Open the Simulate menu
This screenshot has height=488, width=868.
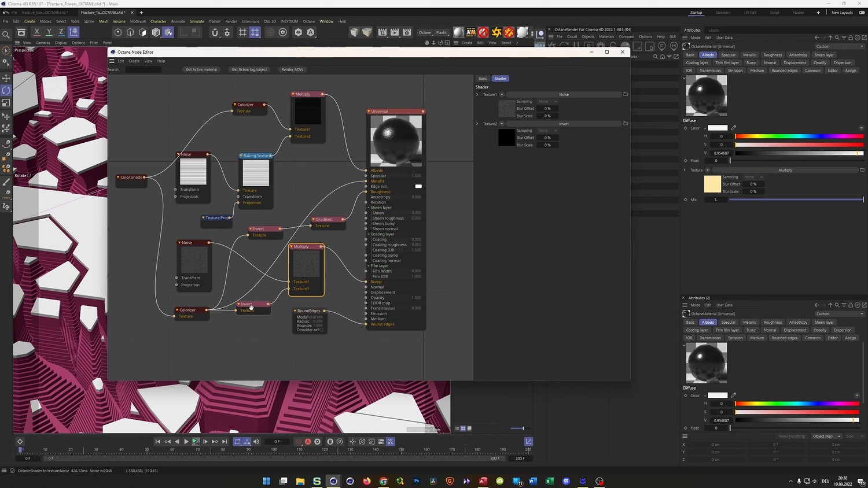(197, 21)
